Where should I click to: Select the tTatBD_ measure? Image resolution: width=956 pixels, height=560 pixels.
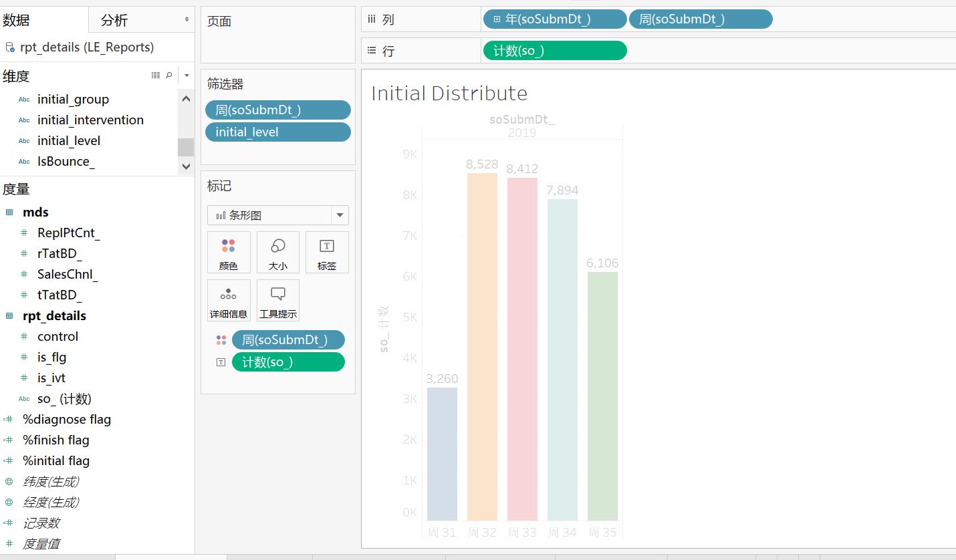[x=59, y=295]
